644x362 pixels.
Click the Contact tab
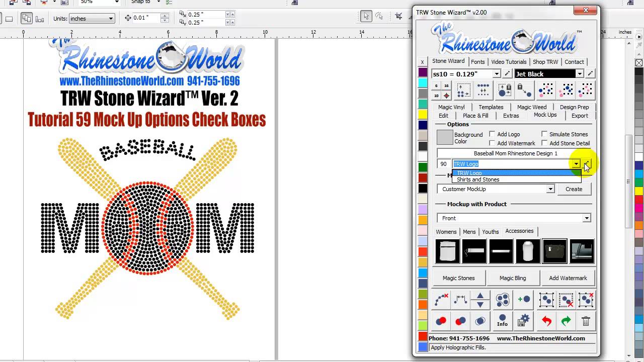[574, 62]
